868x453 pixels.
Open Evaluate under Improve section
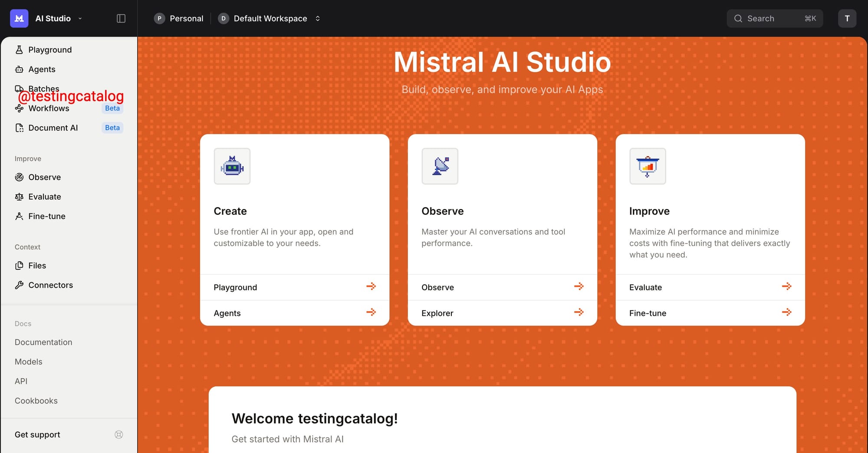click(x=44, y=197)
